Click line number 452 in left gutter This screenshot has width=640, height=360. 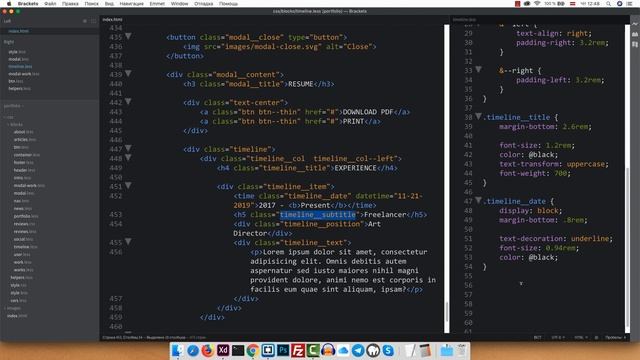(x=116, y=196)
